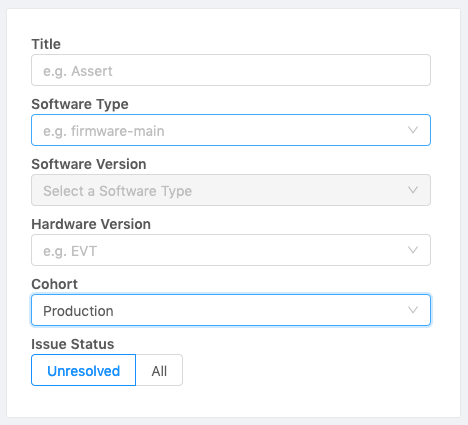
Task: Focus the Title text input
Action: point(231,70)
